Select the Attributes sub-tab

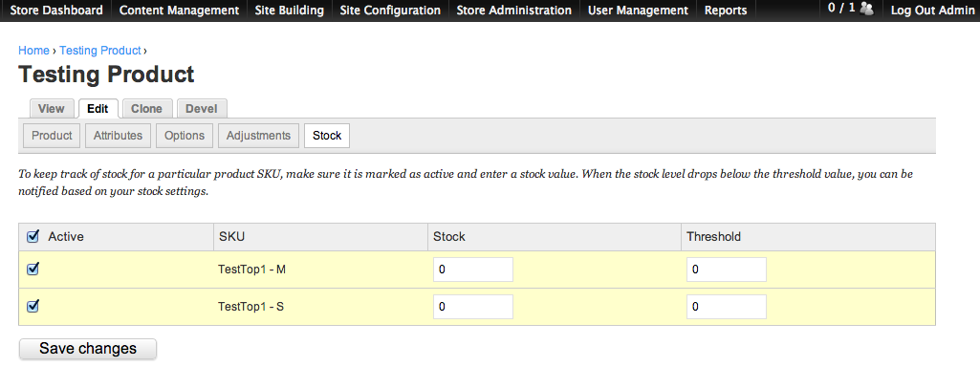coord(119,136)
